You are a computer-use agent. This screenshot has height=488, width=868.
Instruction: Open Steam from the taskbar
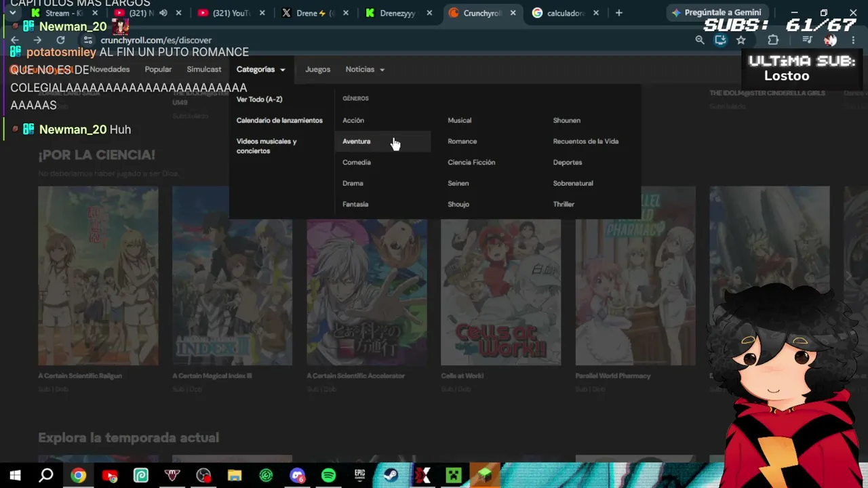click(x=391, y=476)
